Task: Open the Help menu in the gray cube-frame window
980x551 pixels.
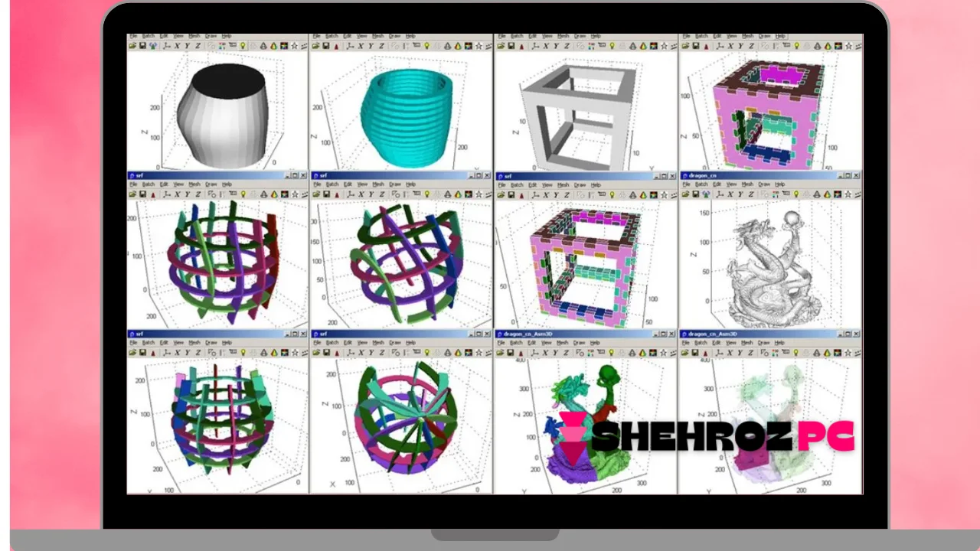Action: 596,36
